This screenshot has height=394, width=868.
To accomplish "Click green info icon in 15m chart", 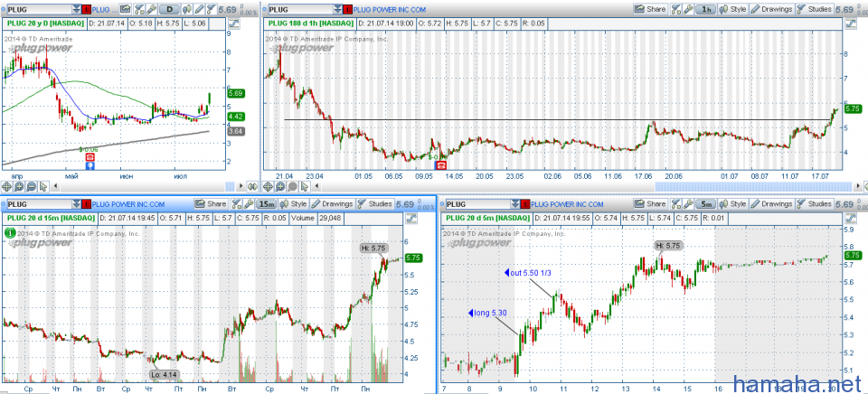I will click(x=9, y=233).
